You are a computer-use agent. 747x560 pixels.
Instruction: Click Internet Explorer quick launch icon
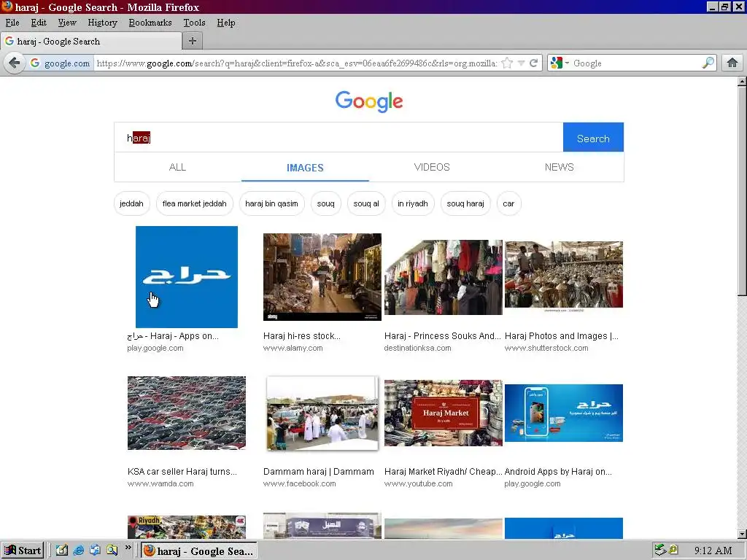[79, 551]
